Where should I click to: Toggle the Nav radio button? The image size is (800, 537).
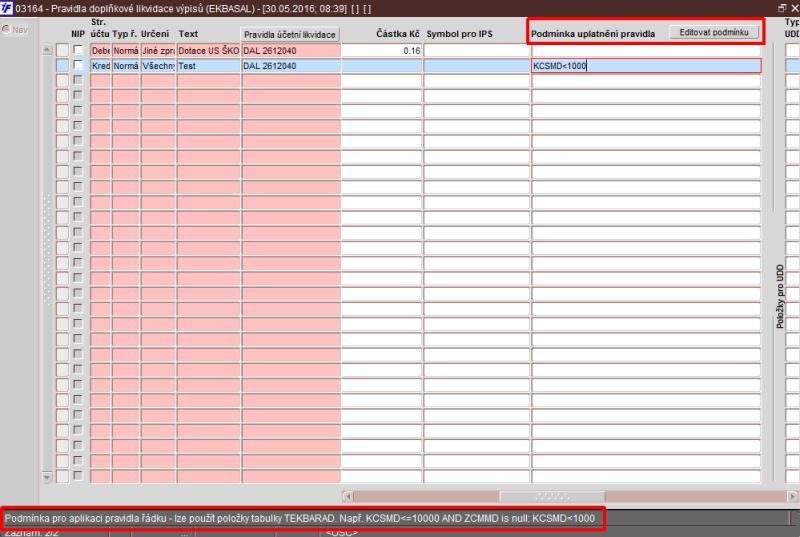[x=7, y=30]
